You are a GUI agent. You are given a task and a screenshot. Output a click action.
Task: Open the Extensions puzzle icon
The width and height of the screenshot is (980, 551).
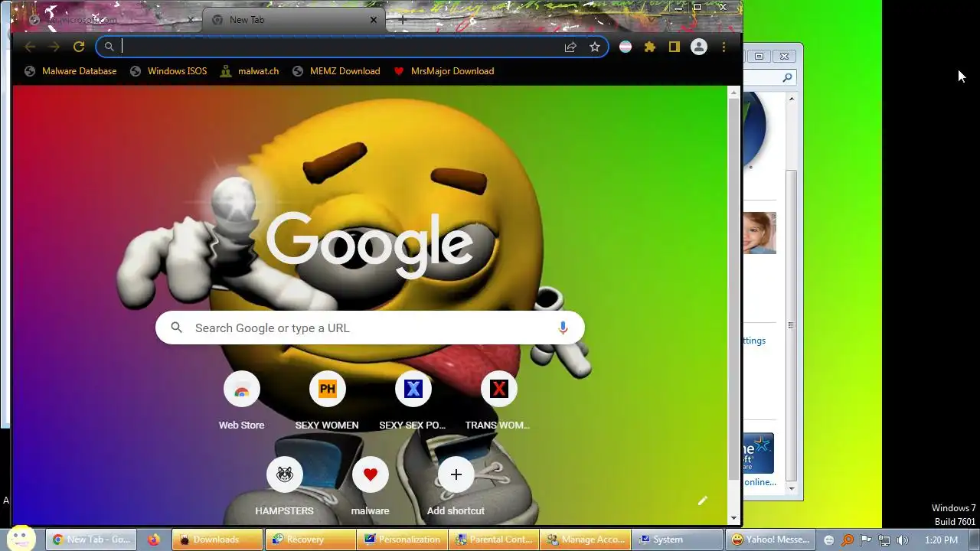(650, 47)
